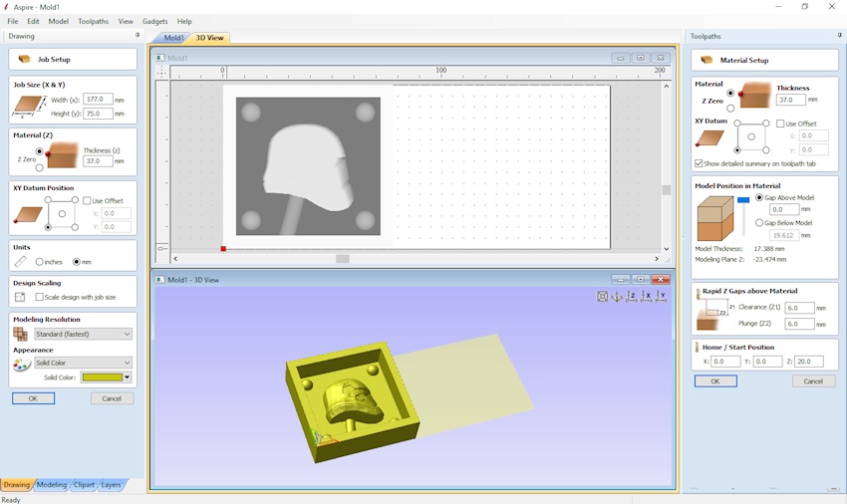This screenshot has width=847, height=504.
Task: Open the File menu
Action: coord(12,21)
